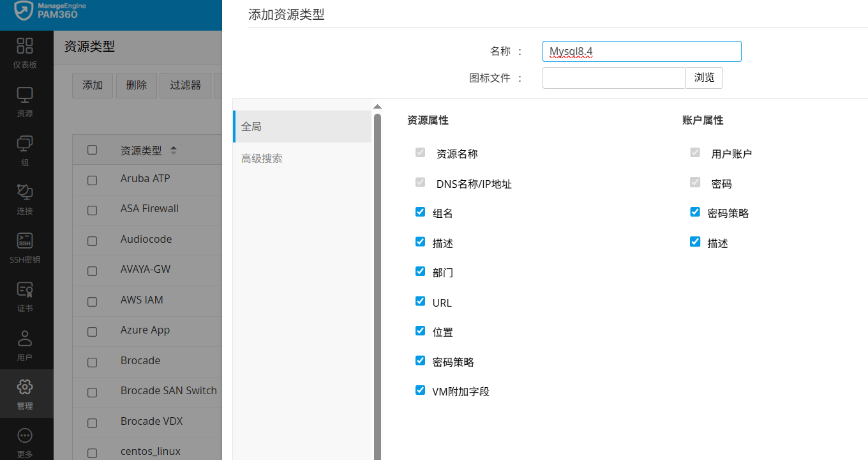Sort by the 资源类型 column arrows
This screenshot has height=460, width=868.
[174, 151]
